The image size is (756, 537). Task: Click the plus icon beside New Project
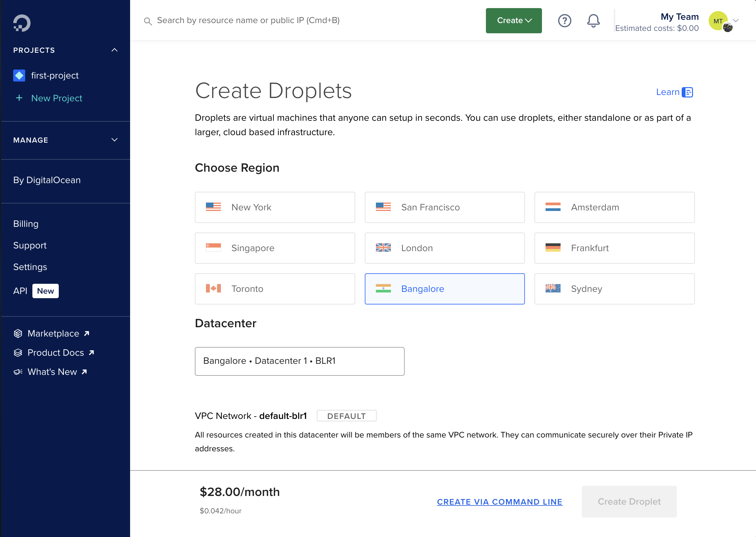click(x=19, y=98)
